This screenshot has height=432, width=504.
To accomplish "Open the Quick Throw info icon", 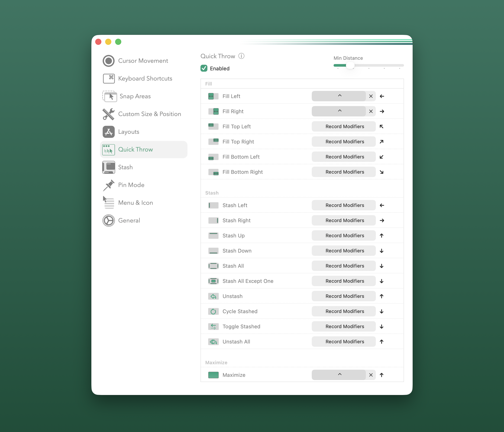I will [x=241, y=56].
